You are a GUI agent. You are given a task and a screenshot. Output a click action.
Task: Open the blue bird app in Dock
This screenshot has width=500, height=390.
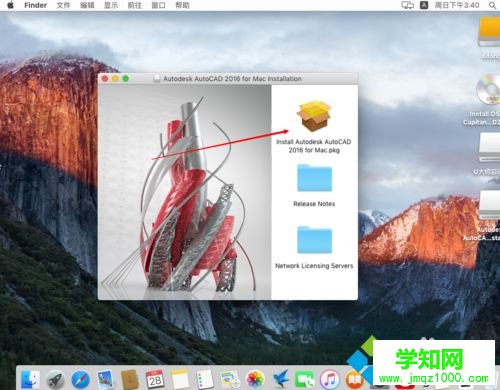tap(280, 379)
